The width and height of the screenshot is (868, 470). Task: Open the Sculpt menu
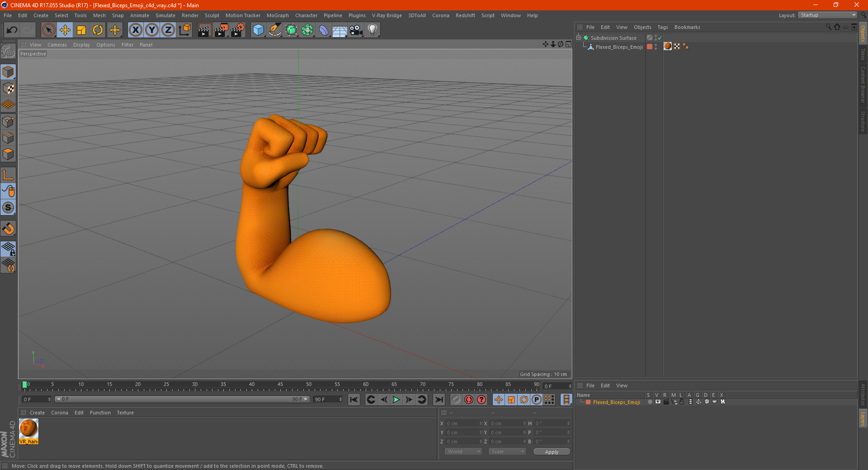click(212, 15)
